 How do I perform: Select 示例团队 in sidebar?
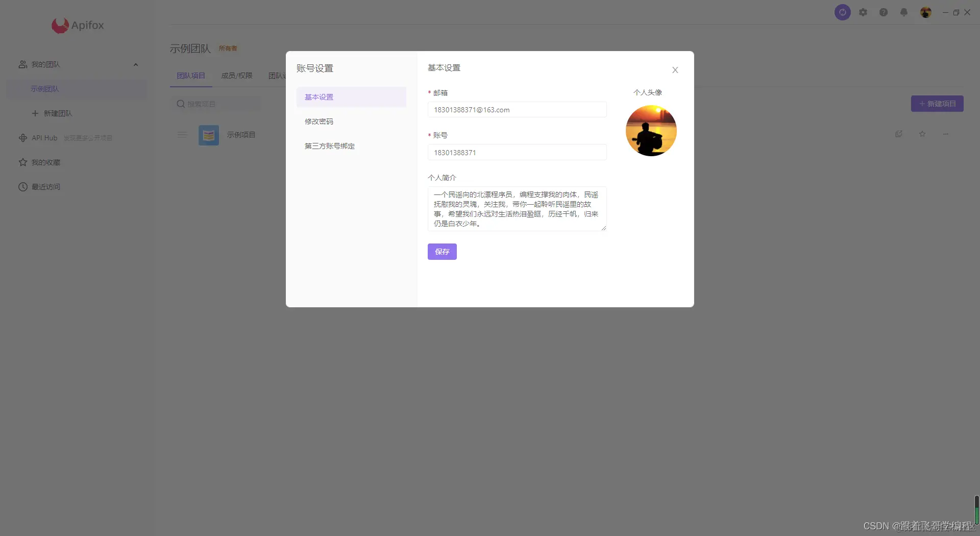coord(77,89)
